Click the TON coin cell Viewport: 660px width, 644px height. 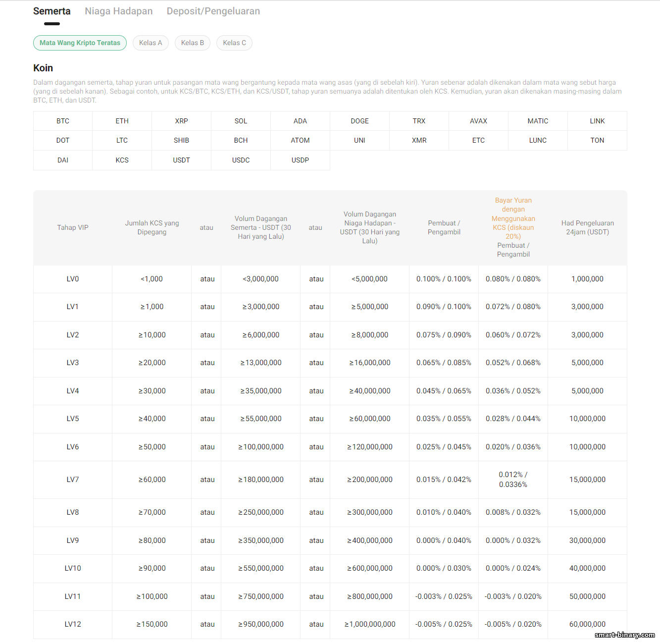(x=598, y=141)
